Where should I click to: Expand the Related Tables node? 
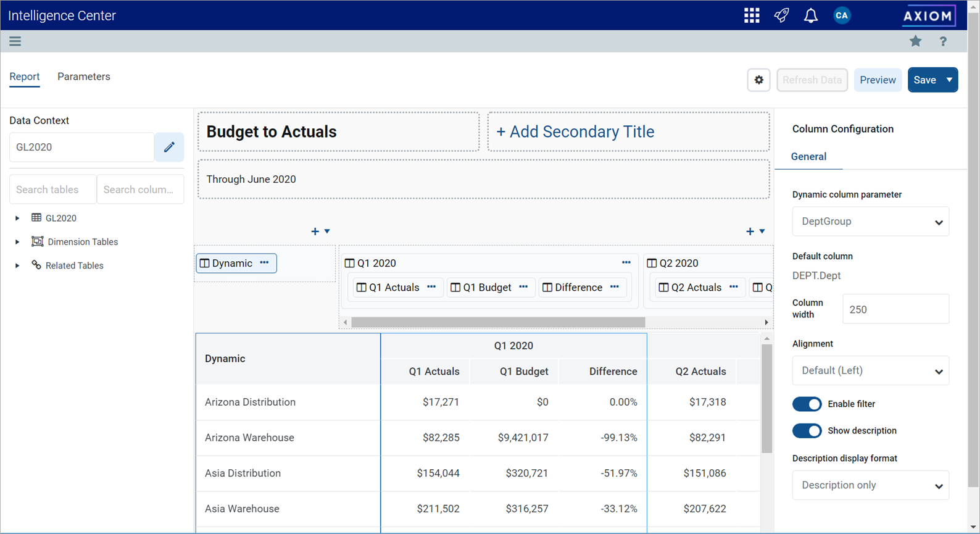coord(17,265)
